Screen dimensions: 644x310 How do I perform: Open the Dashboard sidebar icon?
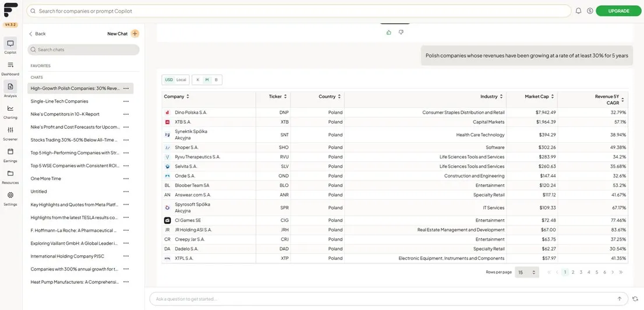pos(10,65)
